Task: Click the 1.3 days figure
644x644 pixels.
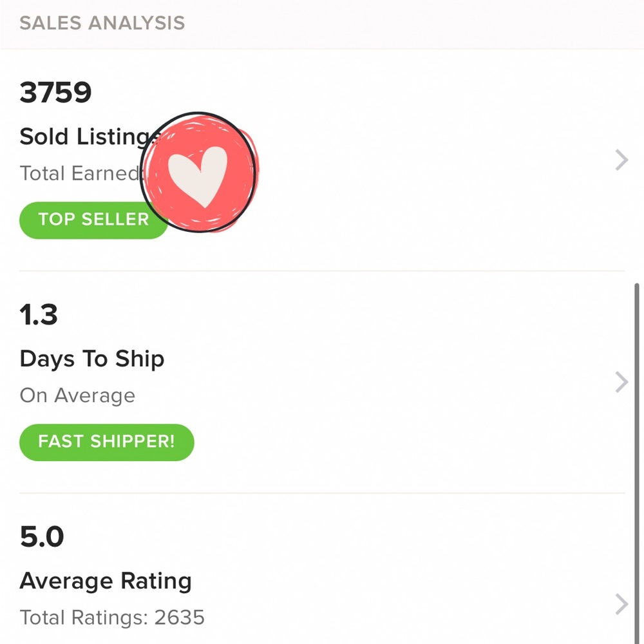Action: [39, 315]
